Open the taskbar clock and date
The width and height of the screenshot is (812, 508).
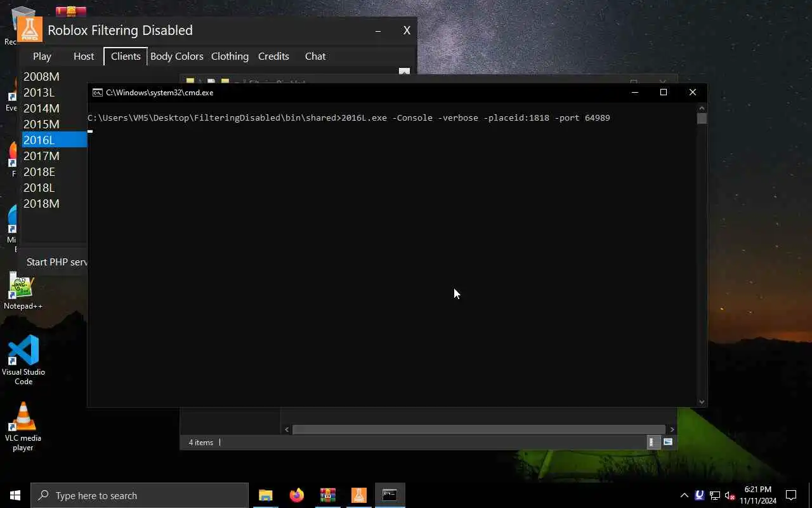(x=758, y=495)
